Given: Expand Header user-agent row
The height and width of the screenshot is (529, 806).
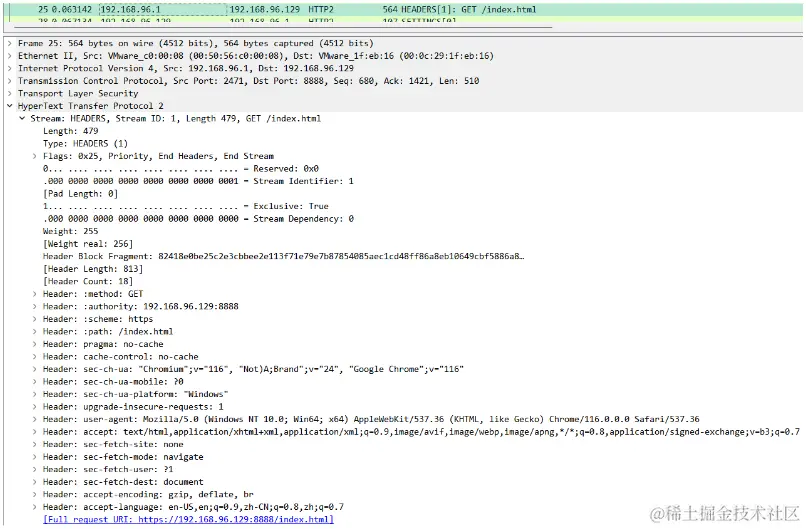Looking at the screenshot, I should pyautogui.click(x=34, y=419).
